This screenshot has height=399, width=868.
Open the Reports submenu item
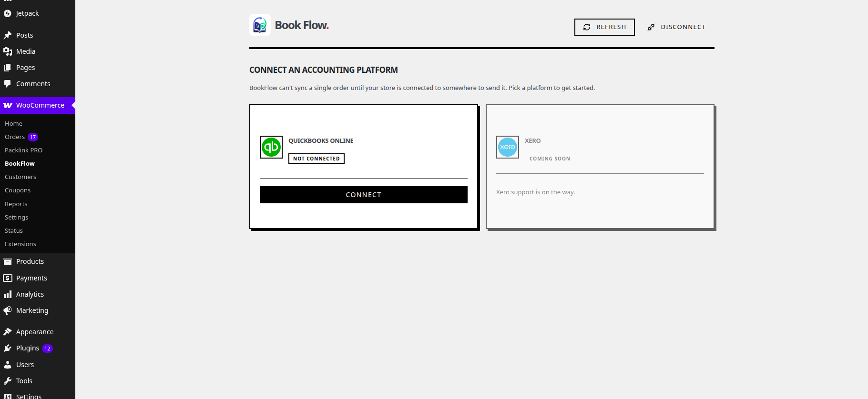[16, 204]
